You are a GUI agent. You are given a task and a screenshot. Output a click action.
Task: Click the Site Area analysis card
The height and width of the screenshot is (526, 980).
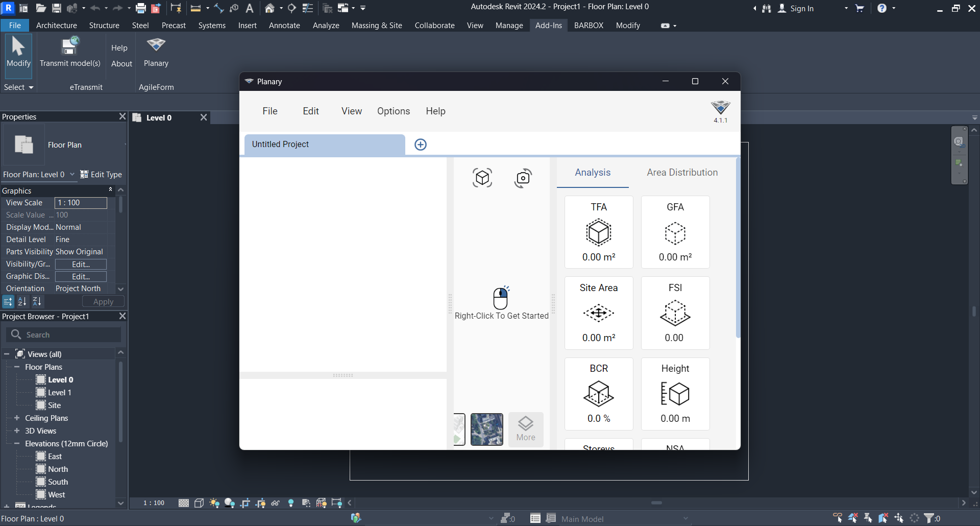pyautogui.click(x=599, y=313)
